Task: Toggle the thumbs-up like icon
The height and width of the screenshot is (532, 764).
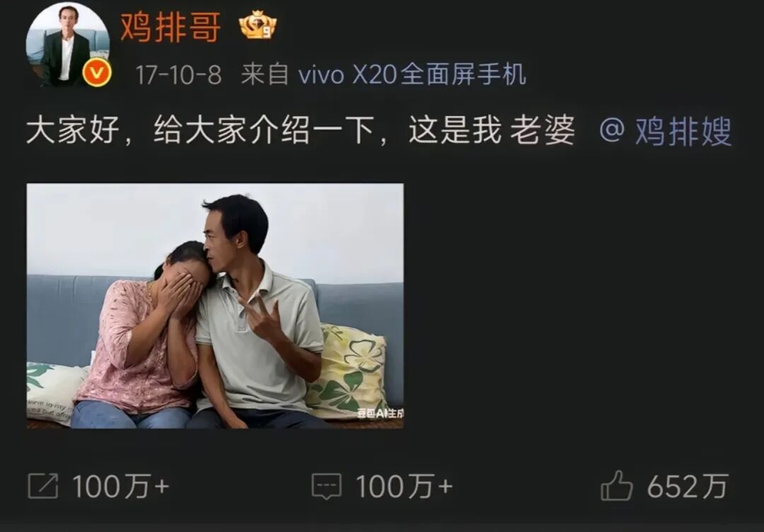Action: coord(616,485)
